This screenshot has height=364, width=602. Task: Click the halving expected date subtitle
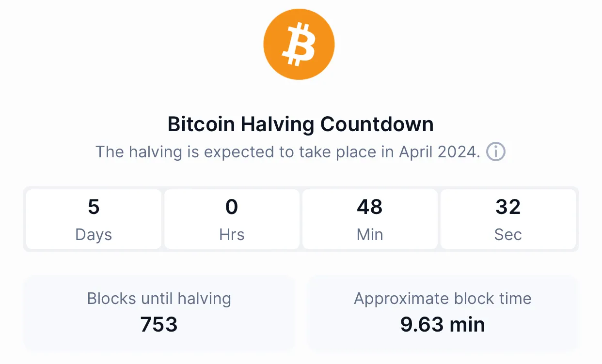coord(288,152)
